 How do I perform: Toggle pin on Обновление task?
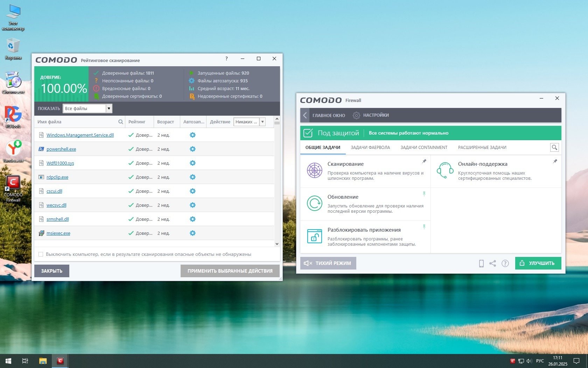pos(424,194)
